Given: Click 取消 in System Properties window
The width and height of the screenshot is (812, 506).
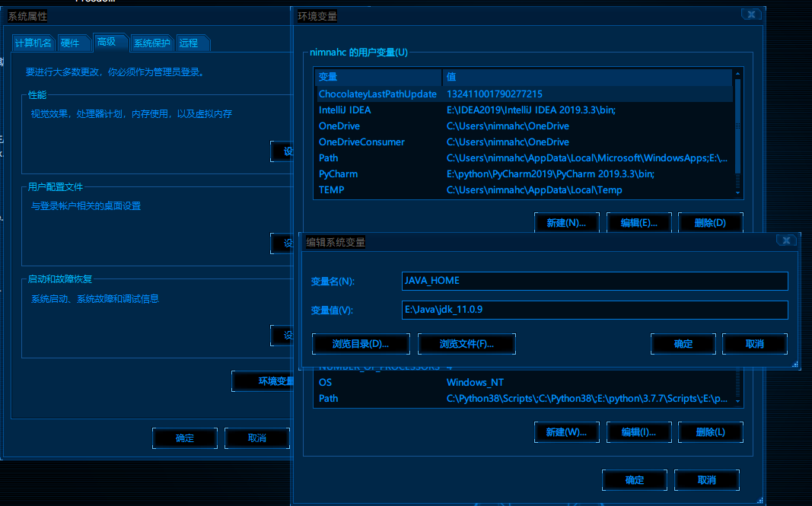Looking at the screenshot, I should click(257, 438).
